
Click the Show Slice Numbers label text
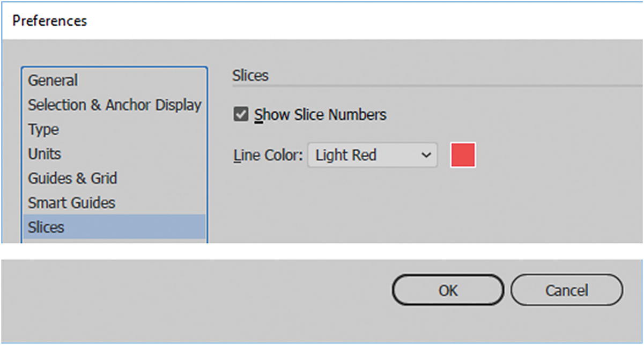pos(320,115)
